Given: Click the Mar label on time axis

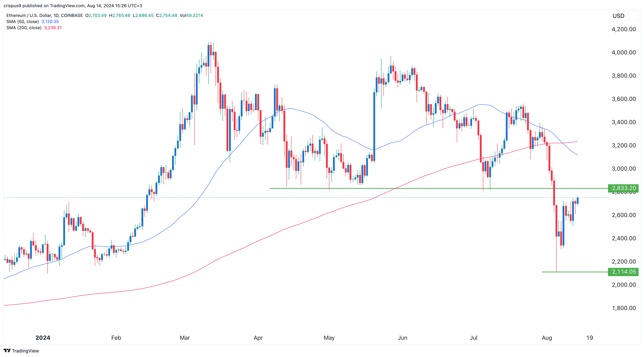Looking at the screenshot, I should [x=185, y=338].
